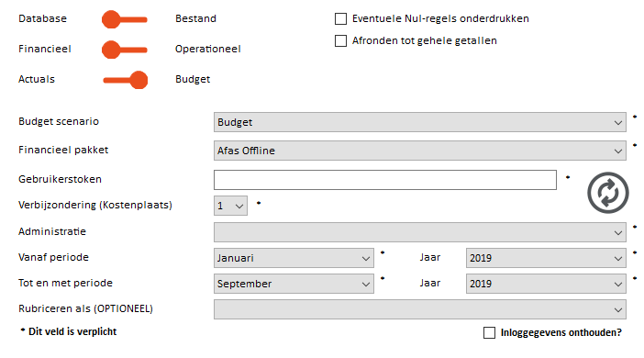This screenshot has height=358, width=644.
Task: Click the Operationeel label beside Financieel switch
Action: pos(208,49)
